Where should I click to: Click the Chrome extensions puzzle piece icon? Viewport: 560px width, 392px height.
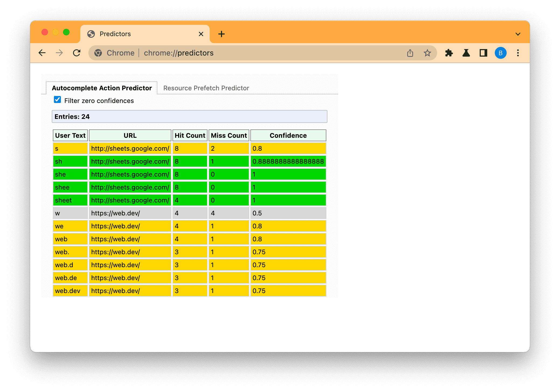coord(450,53)
